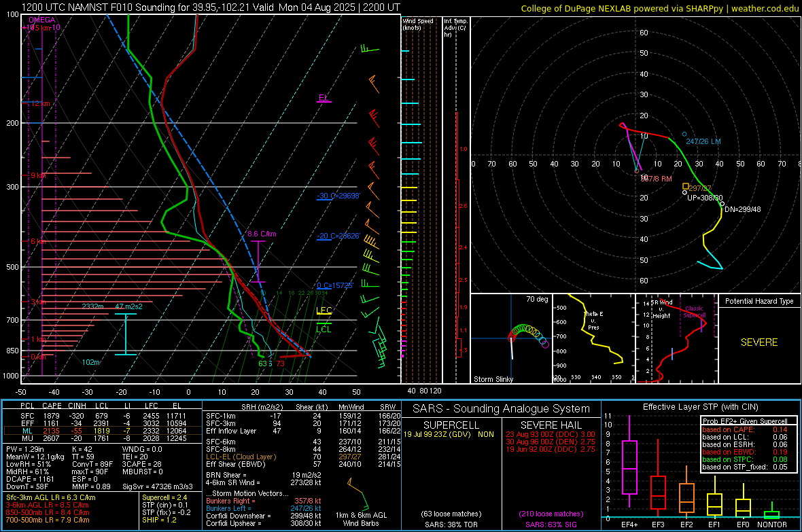This screenshot has width=802, height=532.
Task: Click the cyan 102m layer base label
Action: coord(91,362)
